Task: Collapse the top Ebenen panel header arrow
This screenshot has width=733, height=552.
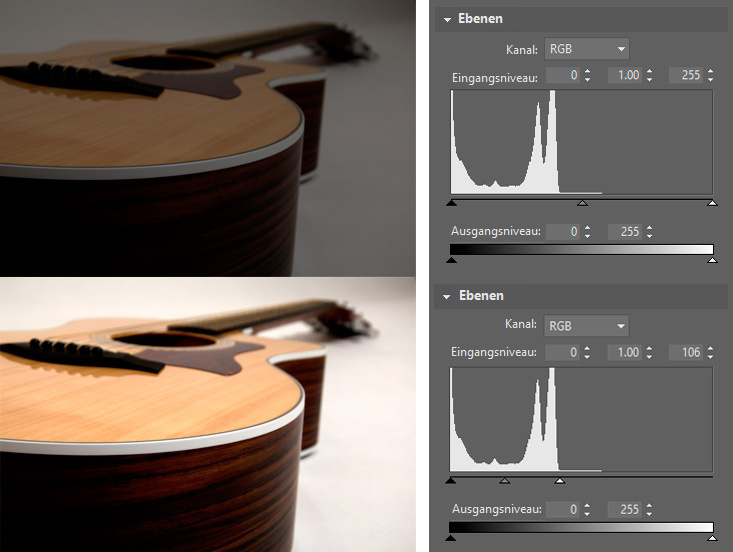Action: pos(447,20)
